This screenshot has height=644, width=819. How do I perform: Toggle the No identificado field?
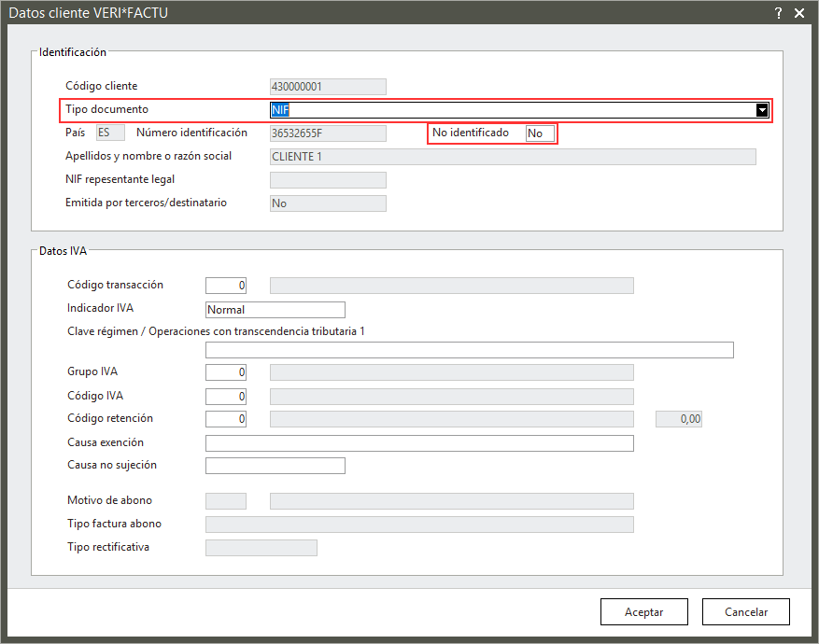pyautogui.click(x=540, y=133)
